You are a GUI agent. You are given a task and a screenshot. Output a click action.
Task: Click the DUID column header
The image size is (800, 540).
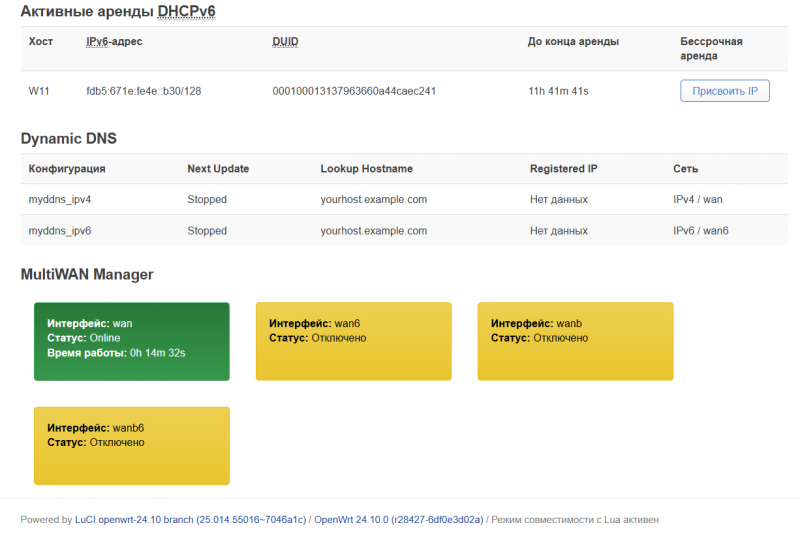[285, 42]
